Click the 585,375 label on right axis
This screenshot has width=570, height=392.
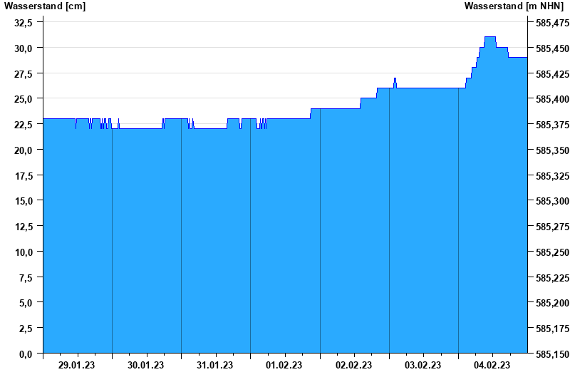coord(553,125)
